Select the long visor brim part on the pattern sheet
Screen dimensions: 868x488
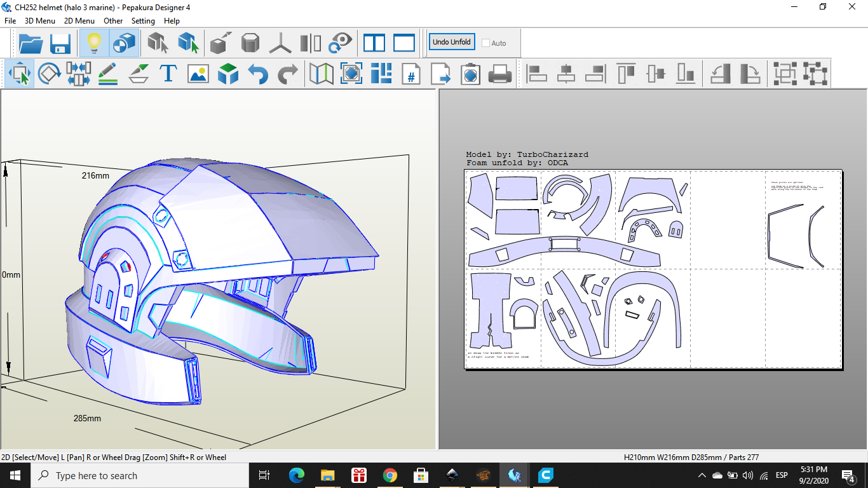pyautogui.click(x=564, y=251)
